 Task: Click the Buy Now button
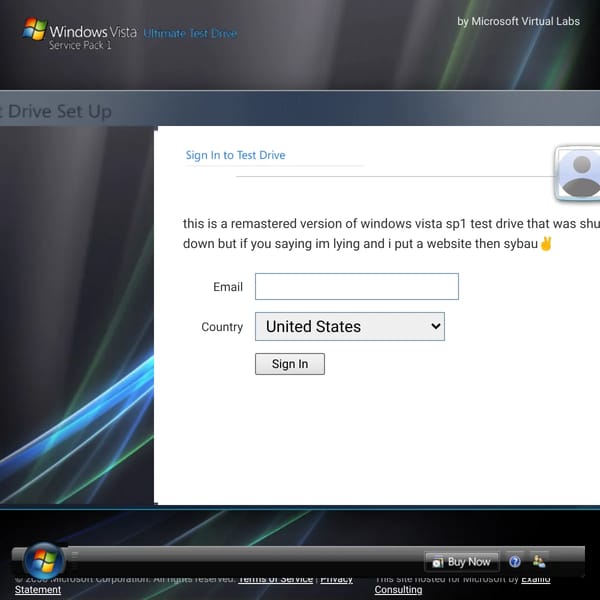pos(461,562)
